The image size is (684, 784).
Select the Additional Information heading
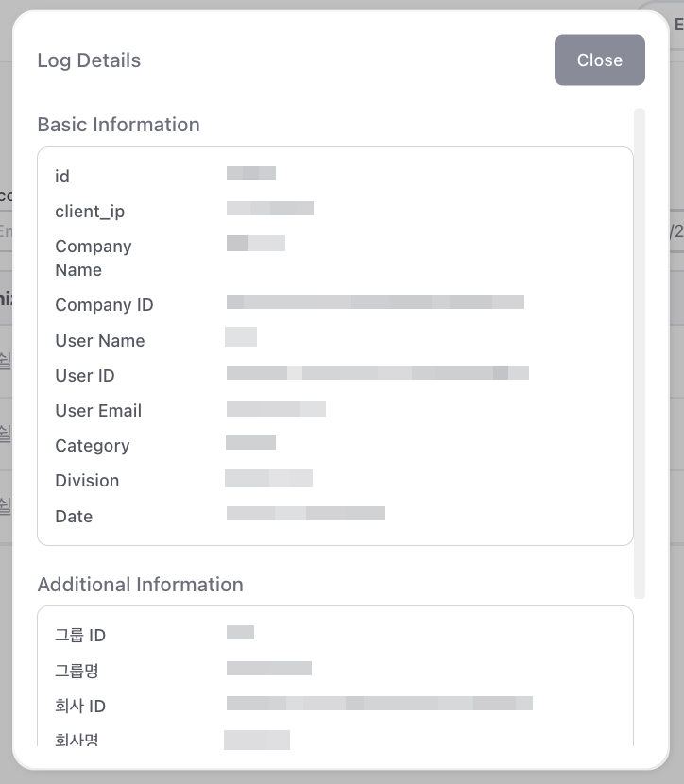coord(140,585)
